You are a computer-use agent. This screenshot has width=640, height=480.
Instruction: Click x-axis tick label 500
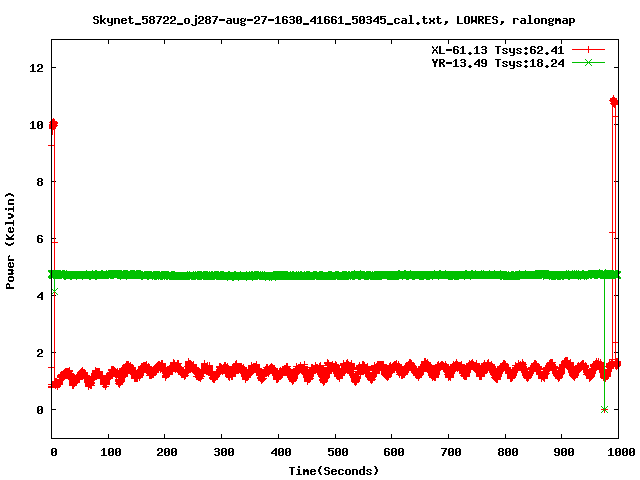[x=337, y=452]
